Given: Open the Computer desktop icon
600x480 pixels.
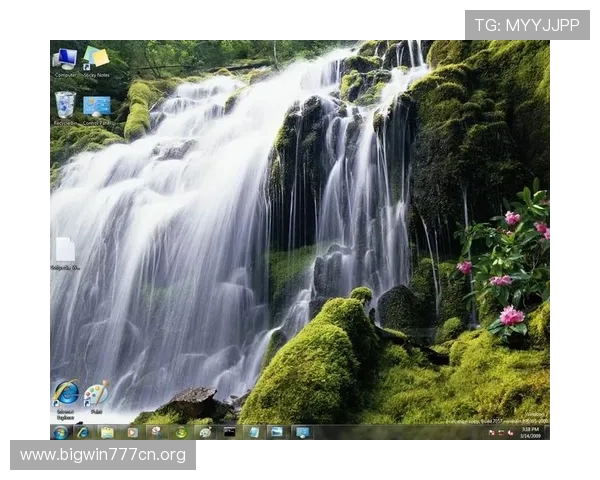Looking at the screenshot, I should tap(65, 60).
